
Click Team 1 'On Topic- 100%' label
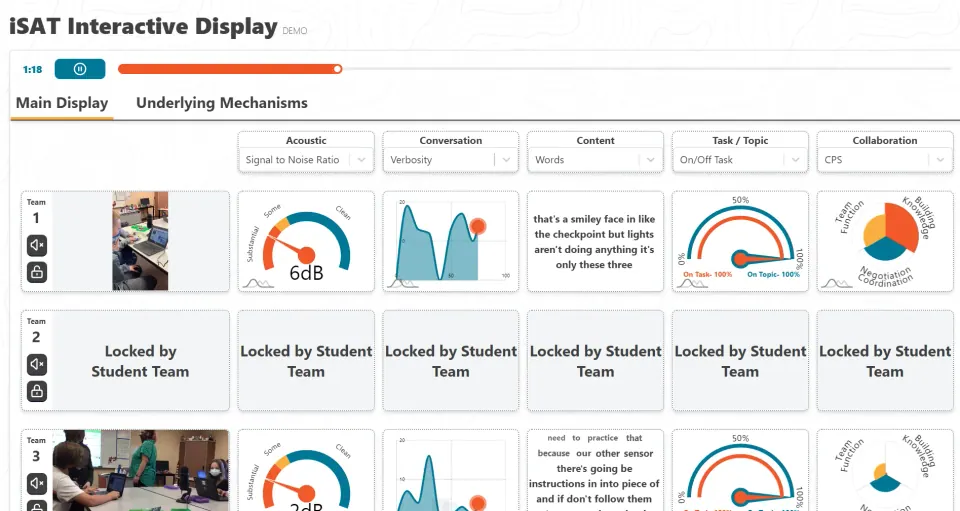click(x=773, y=274)
